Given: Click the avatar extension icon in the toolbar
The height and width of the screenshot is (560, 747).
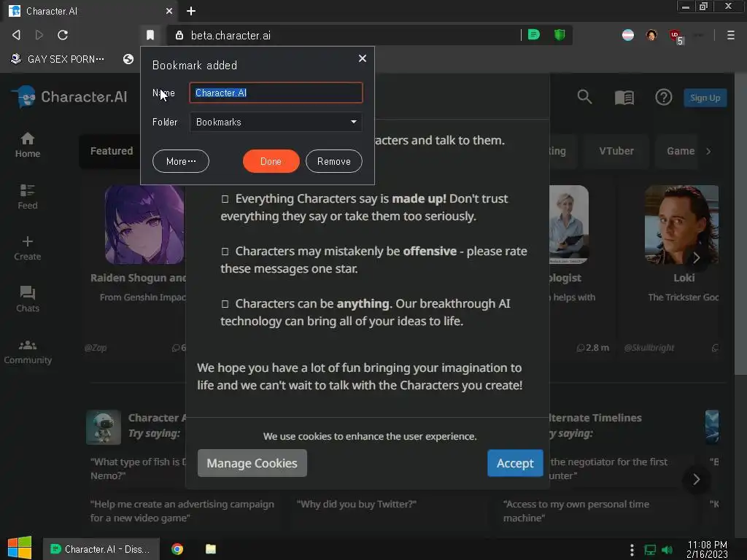Looking at the screenshot, I should [x=651, y=35].
